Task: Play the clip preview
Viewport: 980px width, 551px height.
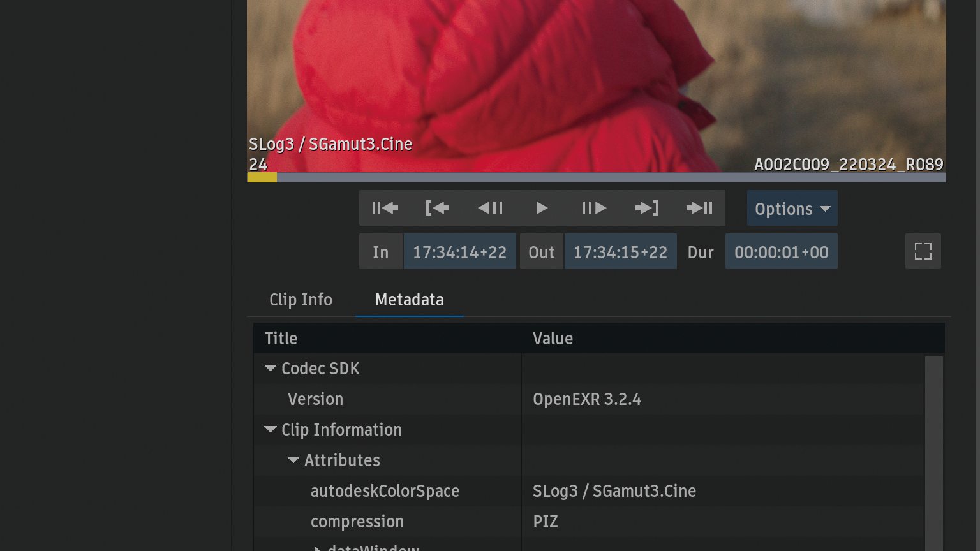Action: 542,208
